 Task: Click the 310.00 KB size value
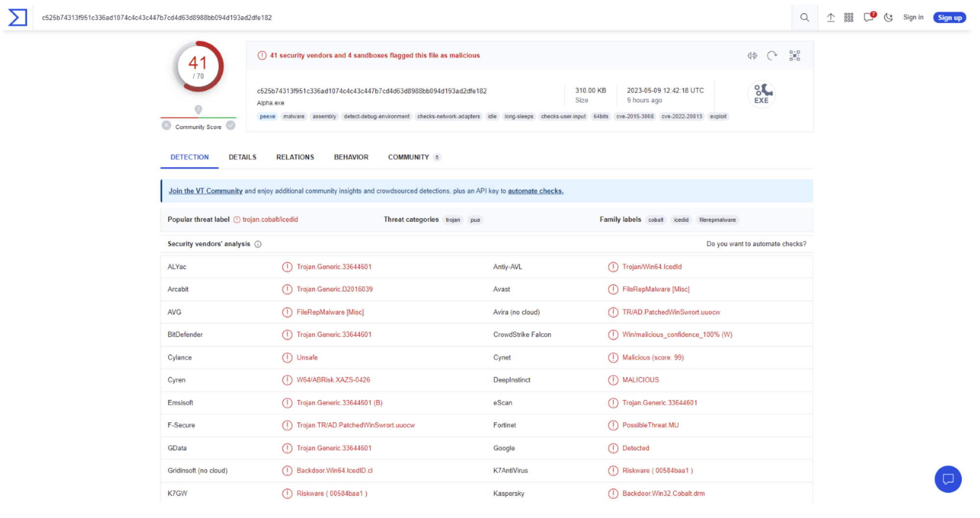point(590,91)
